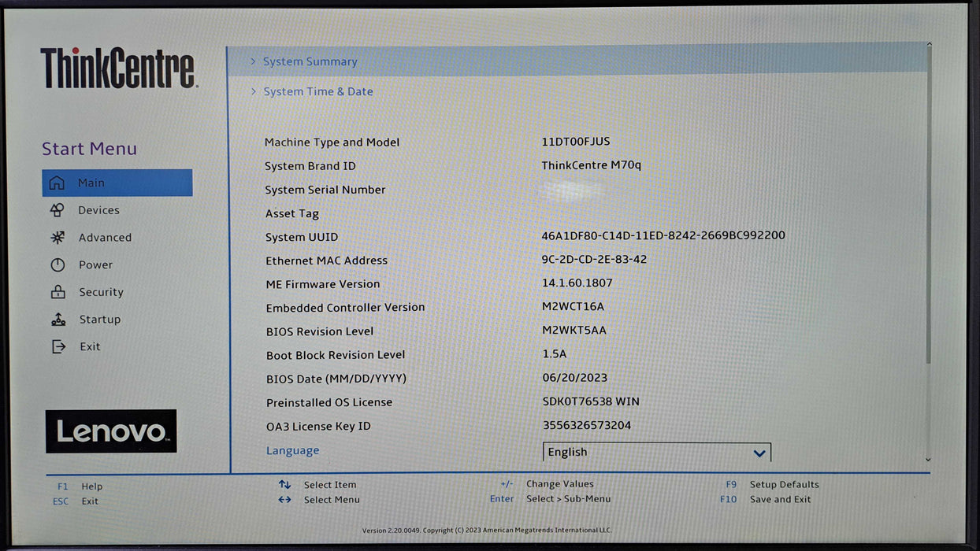Click BIOS date 06/20/2023
The width and height of the screenshot is (980, 551).
point(575,377)
